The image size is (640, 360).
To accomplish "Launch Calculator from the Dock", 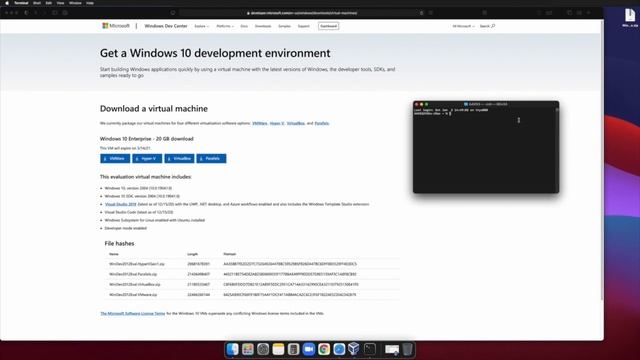I will click(x=293, y=349).
